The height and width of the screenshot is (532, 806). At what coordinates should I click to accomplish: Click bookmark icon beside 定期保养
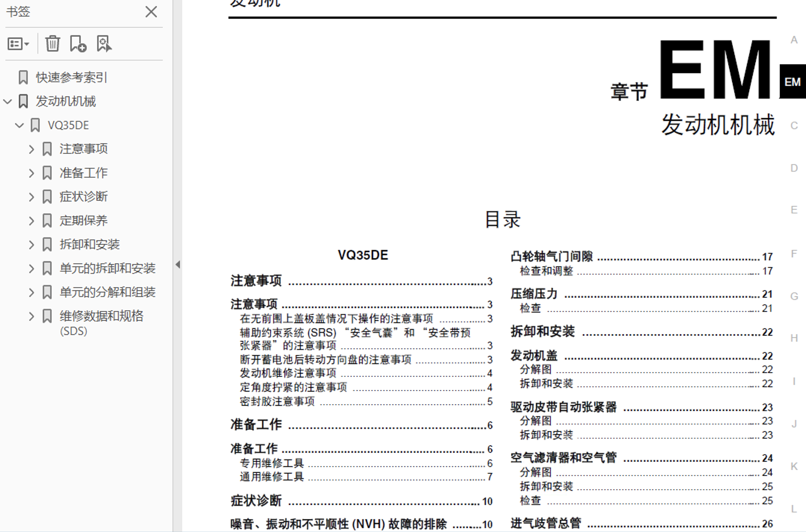pos(47,221)
